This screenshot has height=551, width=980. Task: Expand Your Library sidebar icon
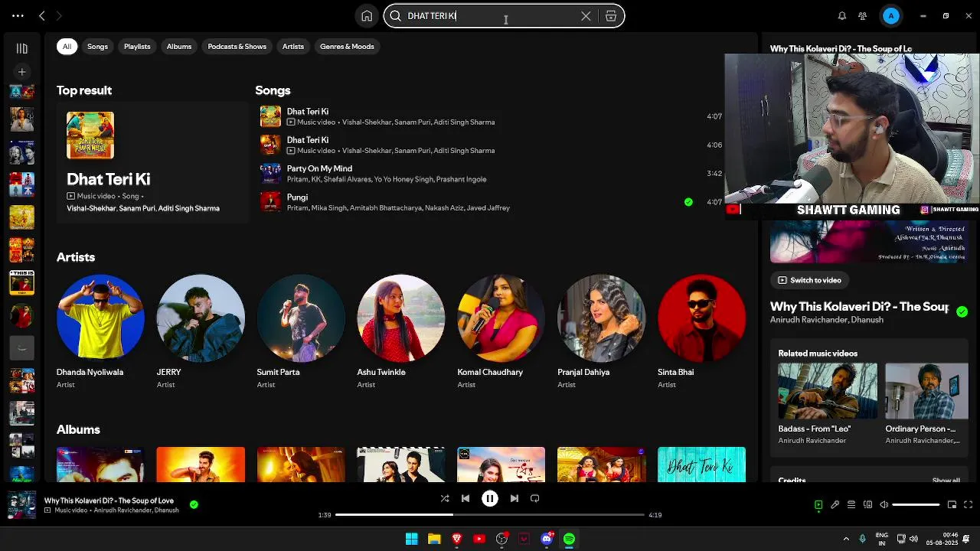22,48
